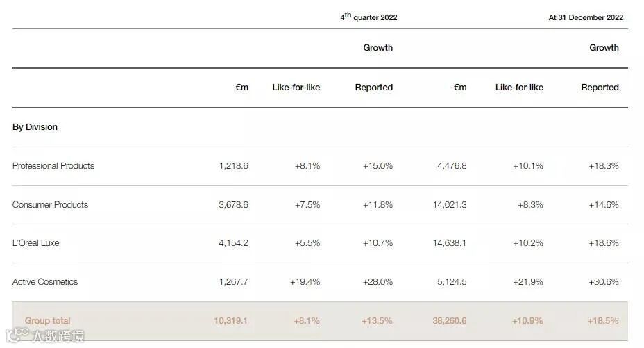Click the 4th quarter 2022 column header
This screenshot has width=644, height=348.
368,17
